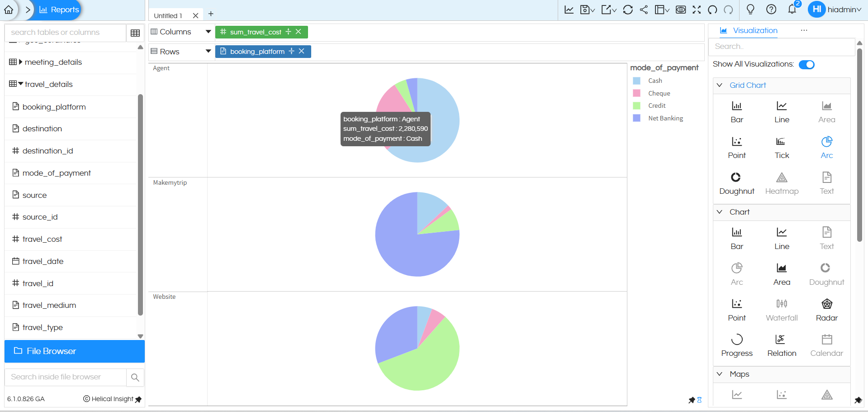Open the Columns dropdown arrow
The image size is (868, 412).
point(208,32)
